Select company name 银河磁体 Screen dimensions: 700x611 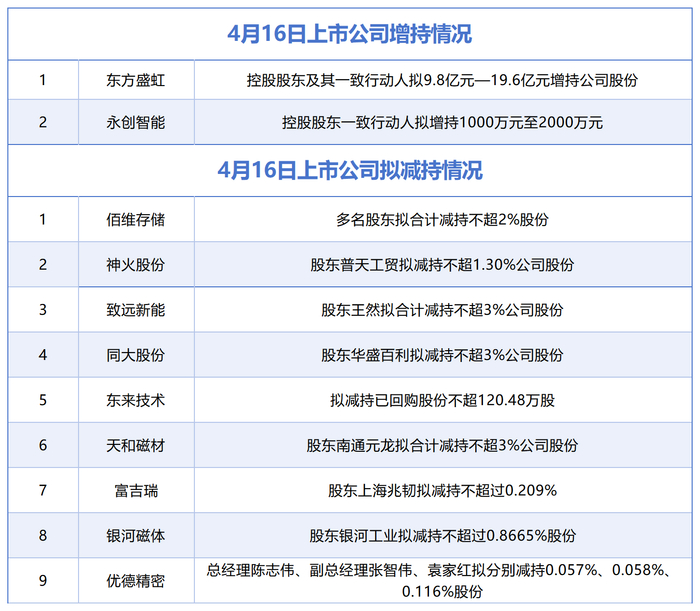coord(136,536)
